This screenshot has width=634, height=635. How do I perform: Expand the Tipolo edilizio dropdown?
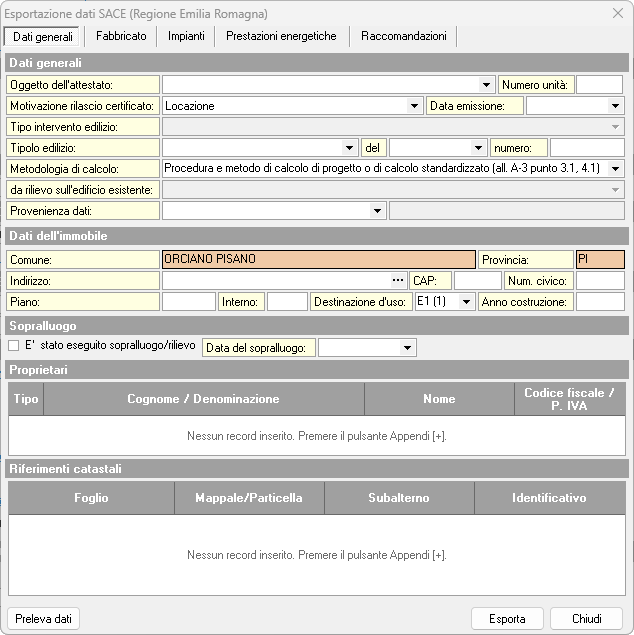(349, 148)
